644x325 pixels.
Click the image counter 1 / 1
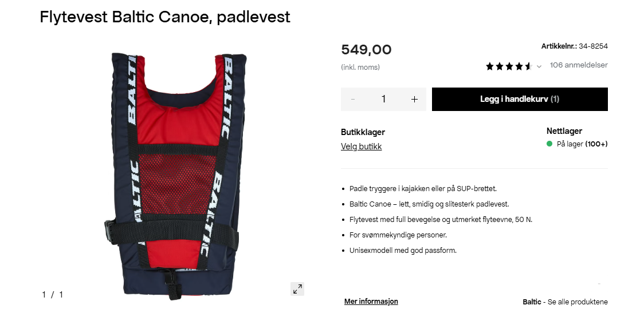(x=53, y=295)
